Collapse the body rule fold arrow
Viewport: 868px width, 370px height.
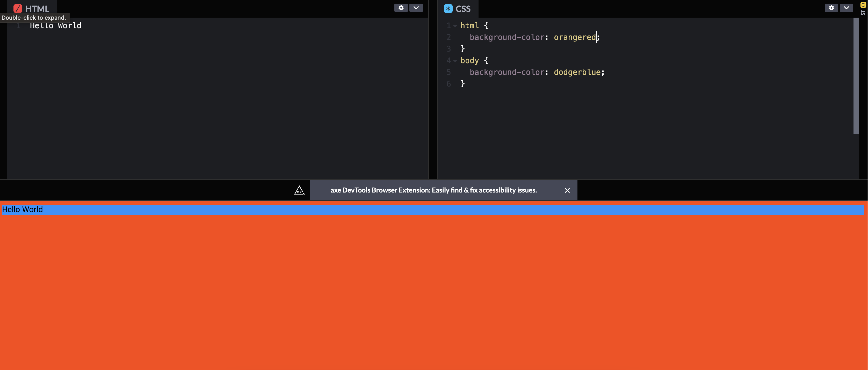tap(455, 61)
